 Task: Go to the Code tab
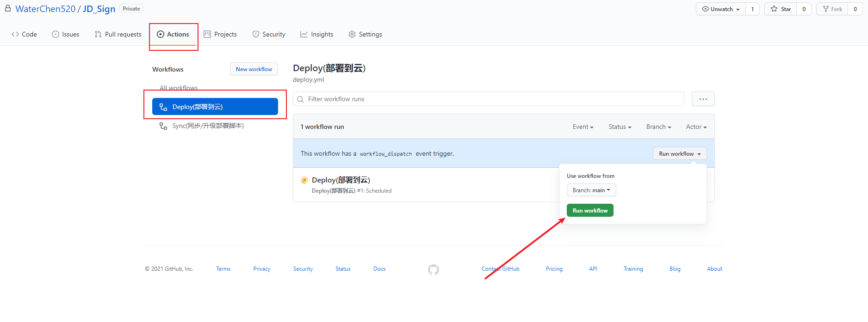pos(24,34)
